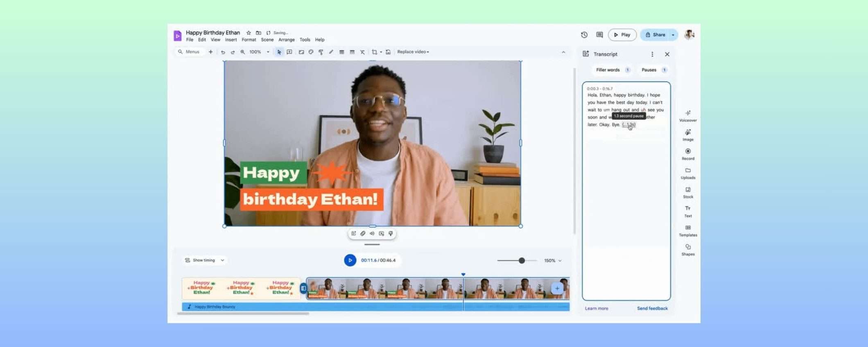Select the crop tool in toolbar
Screen dimensions: 868x347
[374, 52]
